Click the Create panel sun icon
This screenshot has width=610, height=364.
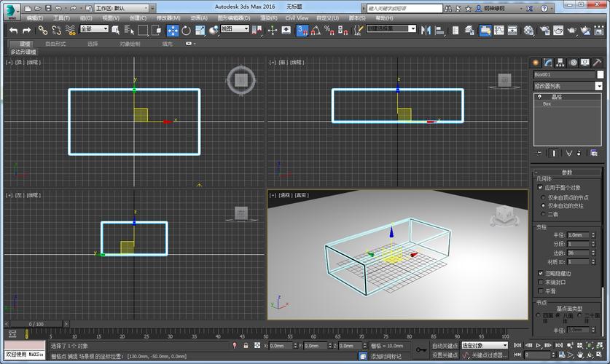click(536, 63)
